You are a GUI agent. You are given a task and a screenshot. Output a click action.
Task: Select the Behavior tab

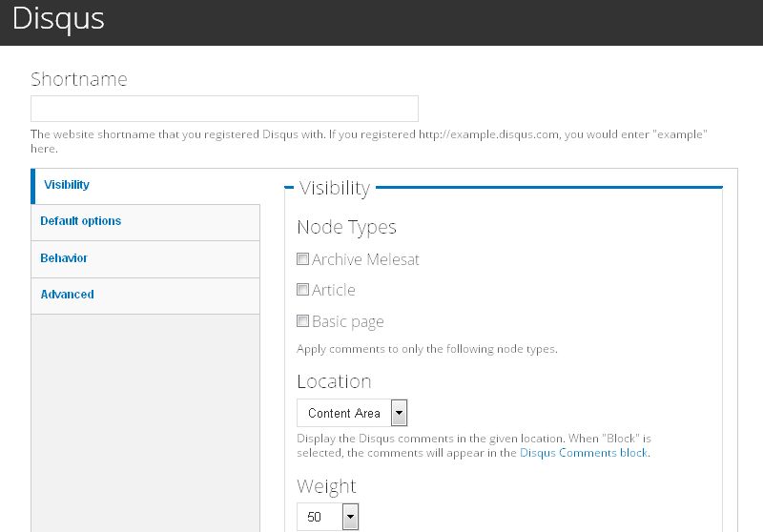(64, 258)
